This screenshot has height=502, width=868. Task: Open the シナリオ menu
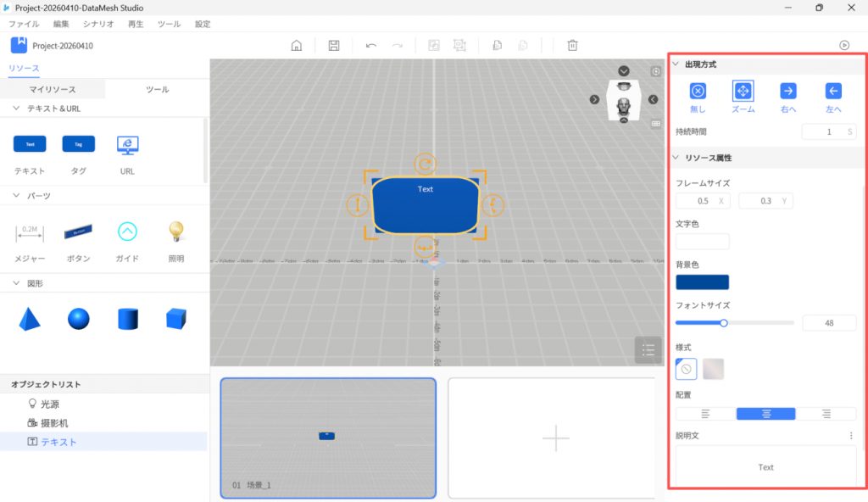(98, 25)
